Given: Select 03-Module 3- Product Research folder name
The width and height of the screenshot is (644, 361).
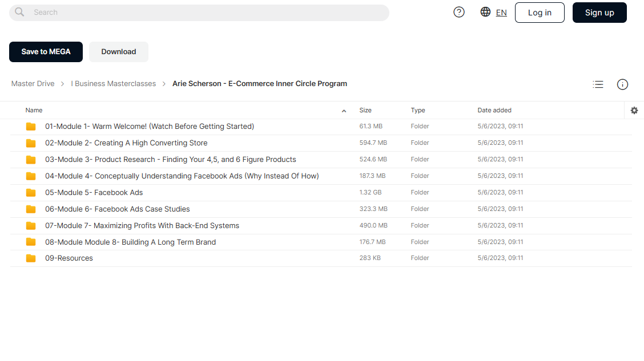Looking at the screenshot, I should pos(171,159).
